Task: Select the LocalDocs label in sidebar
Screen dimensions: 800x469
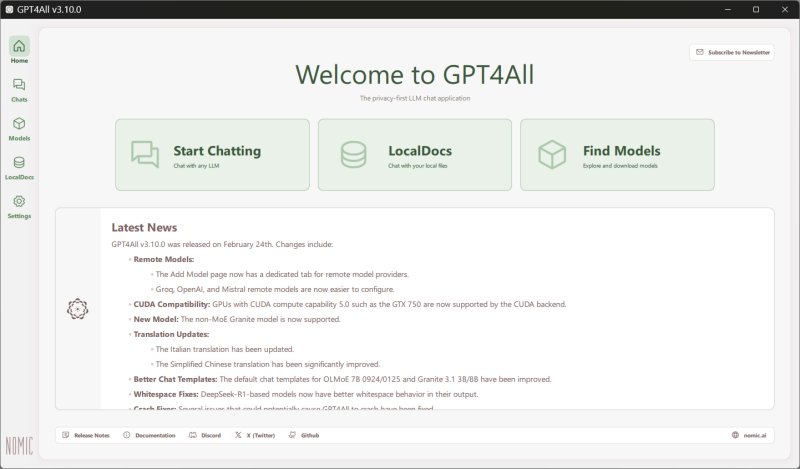Action: pos(19,177)
